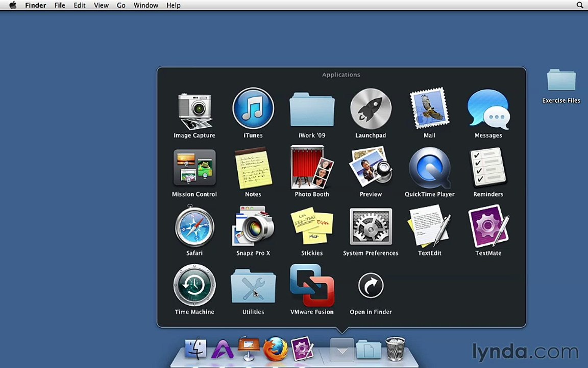Open Image Capture from the Applications stack
The height and width of the screenshot is (368, 588).
pos(194,111)
